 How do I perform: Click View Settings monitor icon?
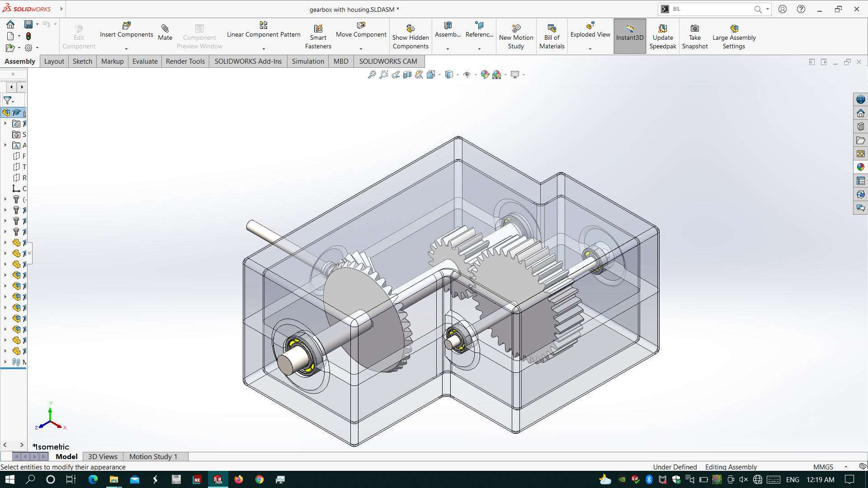pos(515,75)
